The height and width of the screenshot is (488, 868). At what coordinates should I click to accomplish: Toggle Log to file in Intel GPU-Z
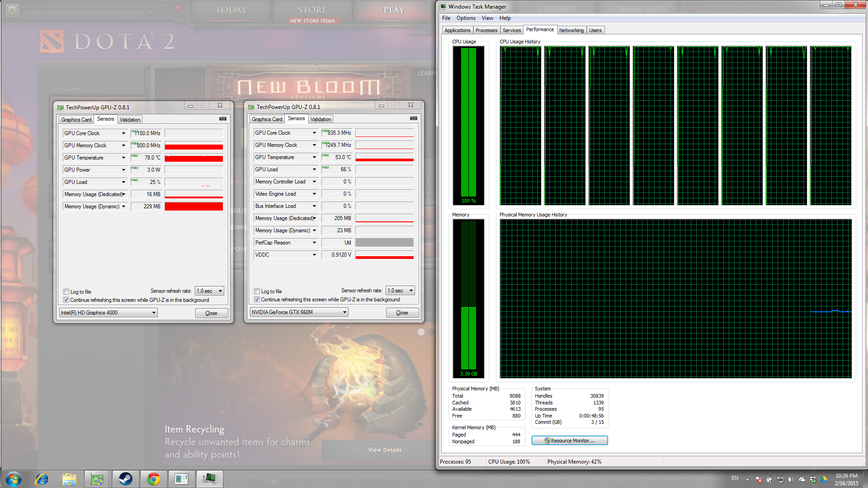click(66, 292)
